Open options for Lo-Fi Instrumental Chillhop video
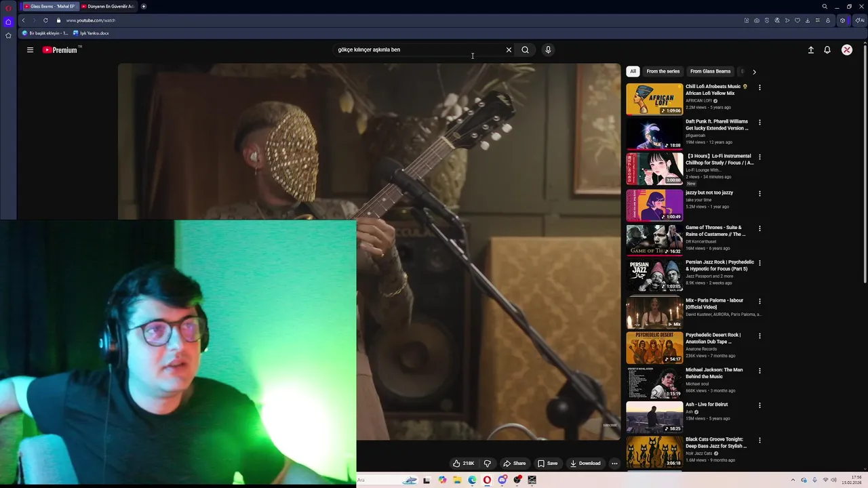Screen dimensions: 868x488 759,157
